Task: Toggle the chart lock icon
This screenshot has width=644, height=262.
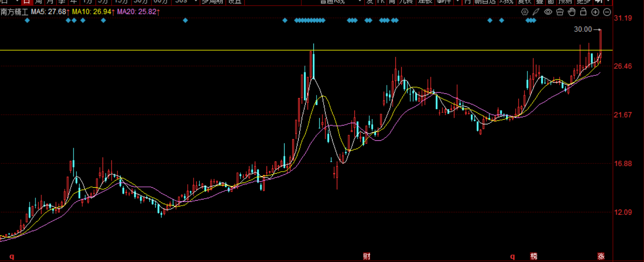Action: tap(583, 12)
